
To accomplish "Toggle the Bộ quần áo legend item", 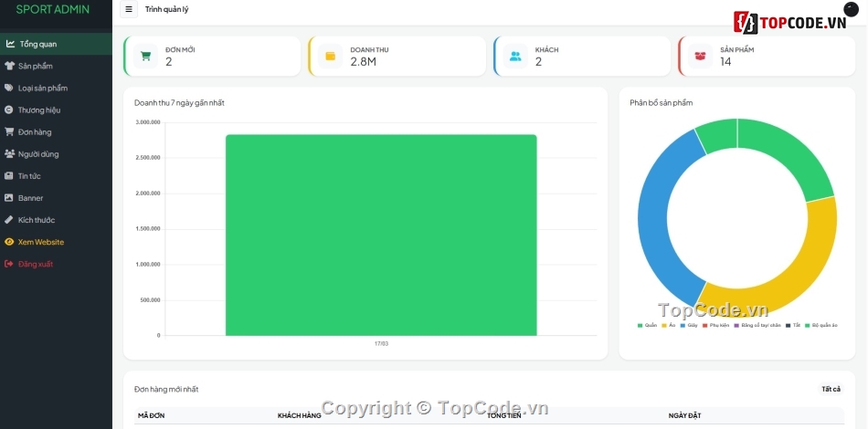I will point(821,325).
